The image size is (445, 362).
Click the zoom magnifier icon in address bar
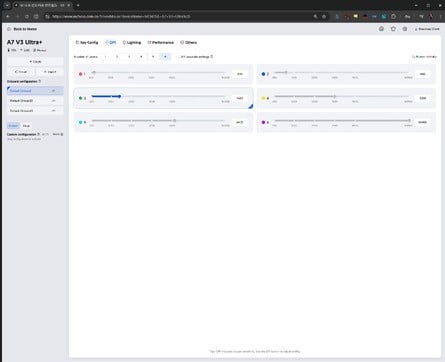click(x=315, y=16)
